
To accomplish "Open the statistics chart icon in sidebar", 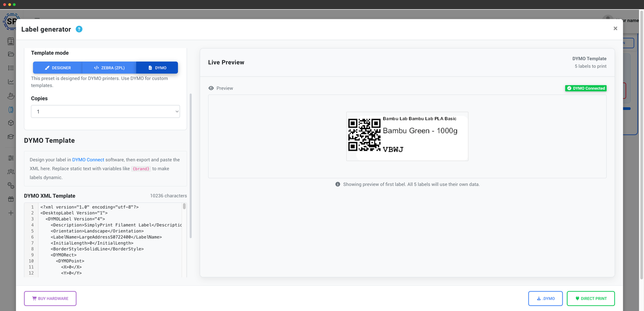I will (x=11, y=82).
